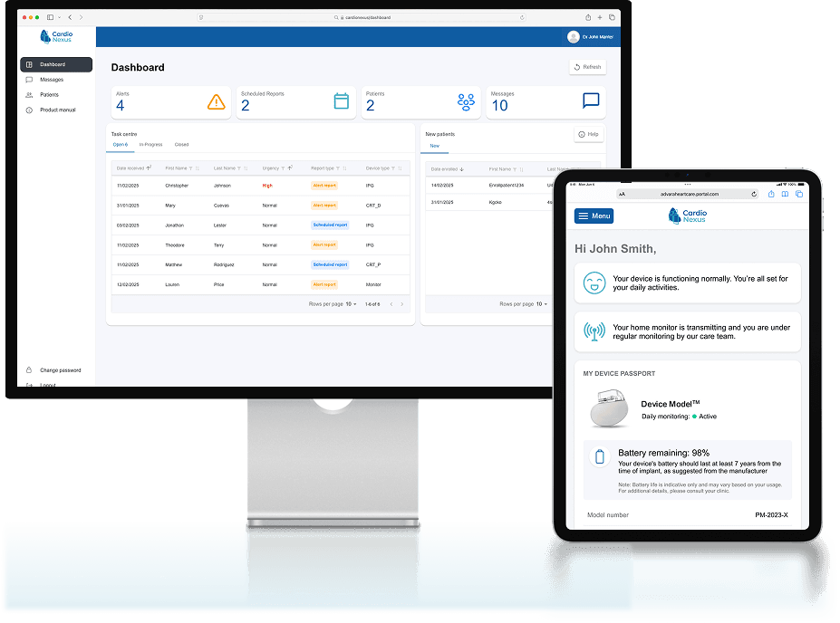This screenshot has width=840, height=623.
Task: Open the tablet Menu hamburger button
Action: 594,216
